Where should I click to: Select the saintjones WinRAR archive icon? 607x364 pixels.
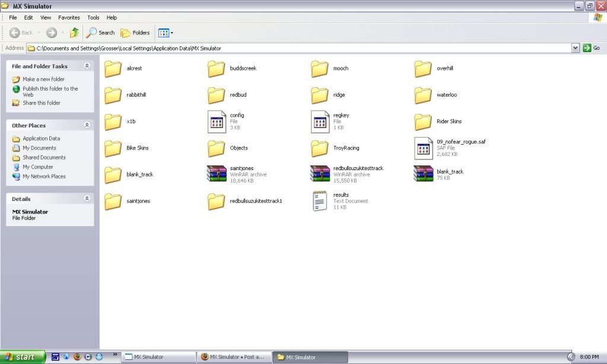[x=217, y=174]
